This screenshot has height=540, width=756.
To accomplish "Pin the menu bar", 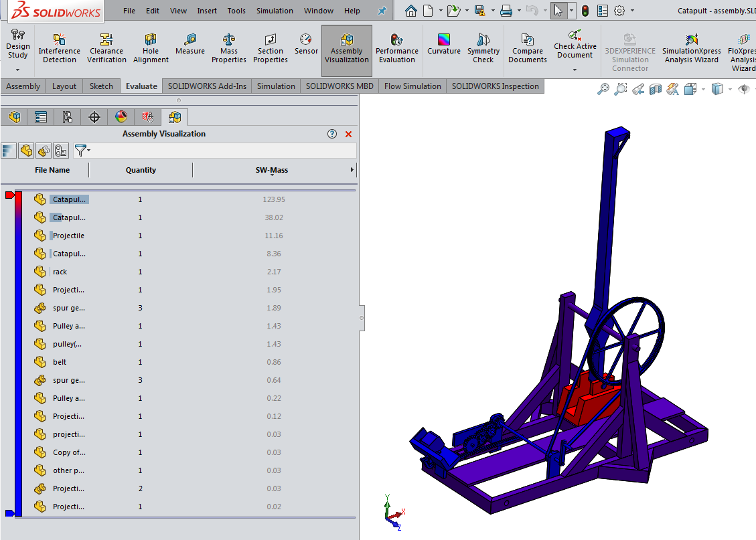I will tap(382, 11).
